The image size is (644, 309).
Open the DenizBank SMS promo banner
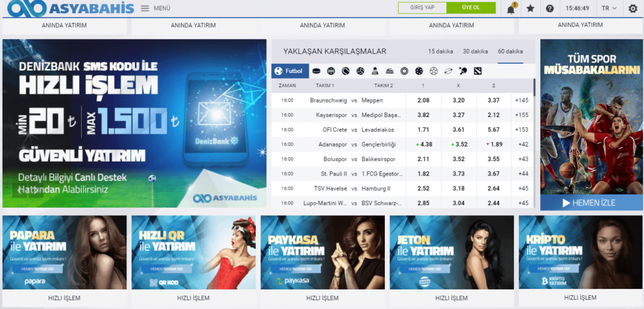point(135,123)
